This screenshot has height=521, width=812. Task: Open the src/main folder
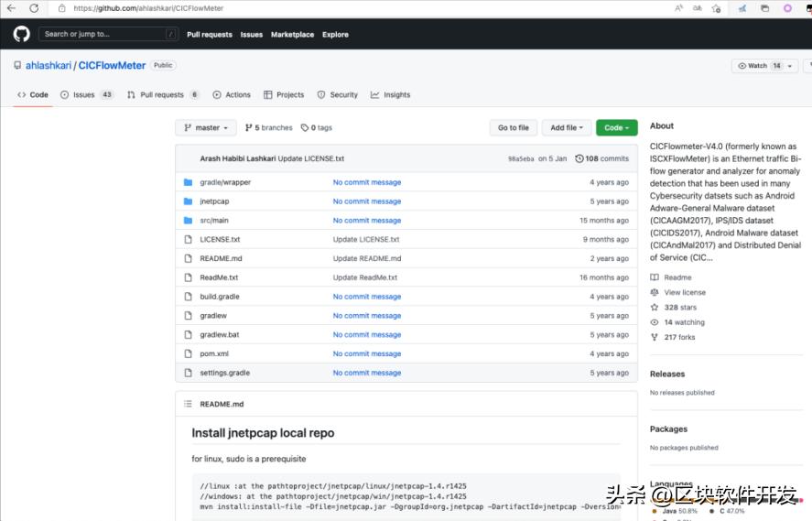pyautogui.click(x=214, y=221)
